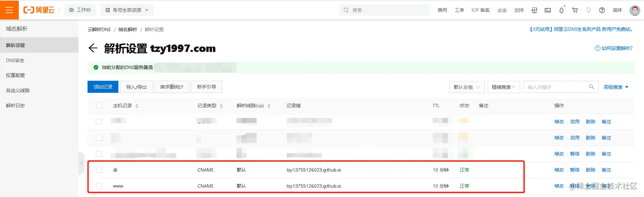Viewport: 644px width, 197px height.
Task: Click the www host record cell
Action: pos(118,186)
